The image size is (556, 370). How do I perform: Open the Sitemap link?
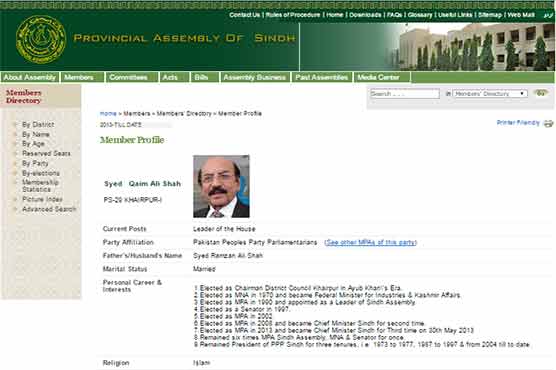pos(490,15)
